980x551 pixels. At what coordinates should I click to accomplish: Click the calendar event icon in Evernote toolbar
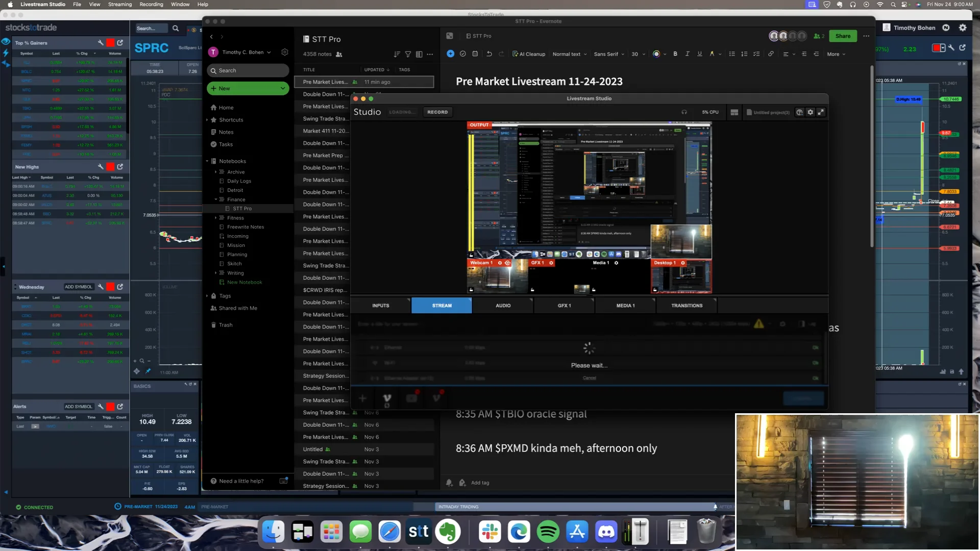tap(475, 54)
